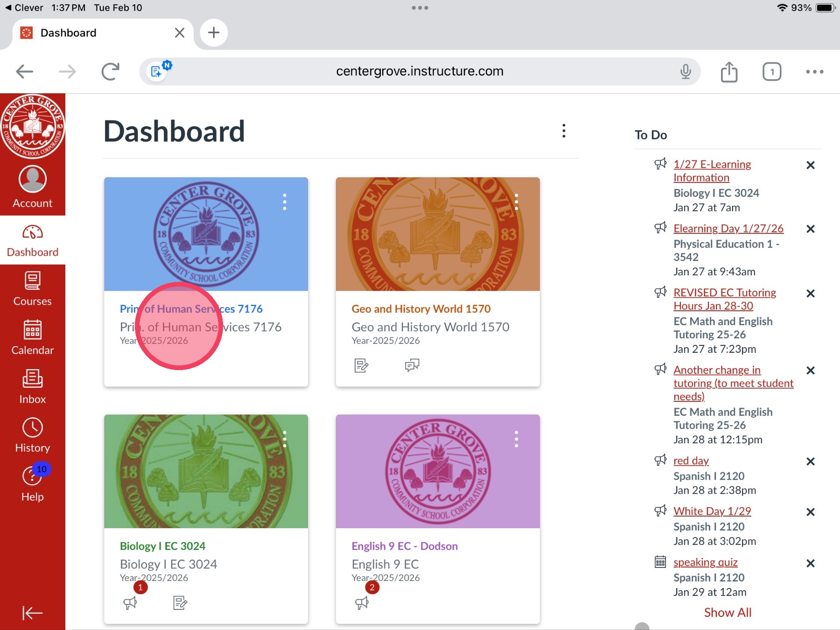Image resolution: width=840 pixels, height=630 pixels.
Task: Open the Inbox in sidebar
Action: coord(33,387)
